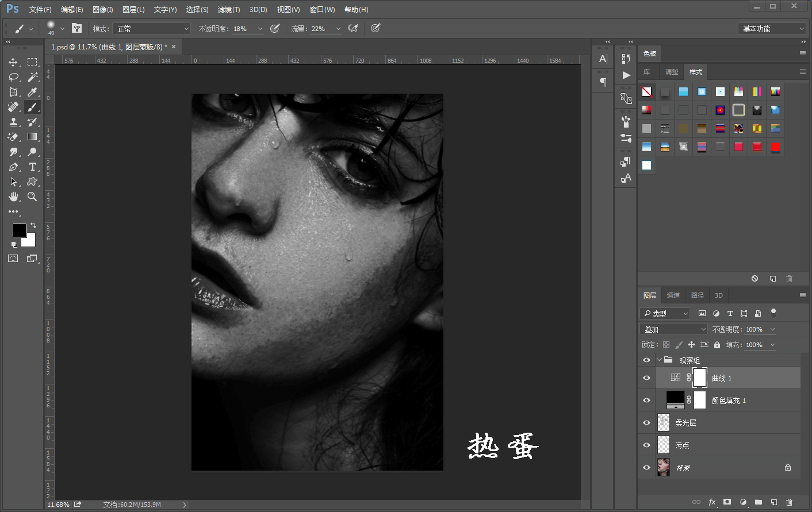Apply the default no-style swatch
This screenshot has height=512, width=812.
coord(646,92)
